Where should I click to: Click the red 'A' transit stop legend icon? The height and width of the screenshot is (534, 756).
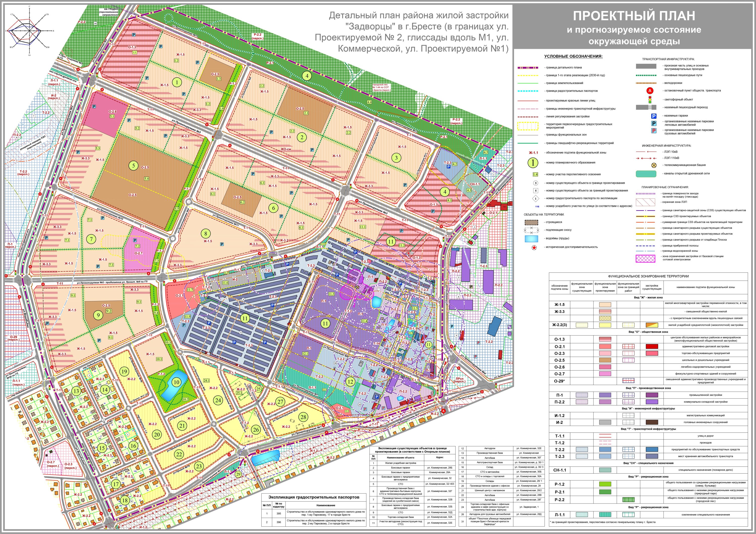pos(650,90)
